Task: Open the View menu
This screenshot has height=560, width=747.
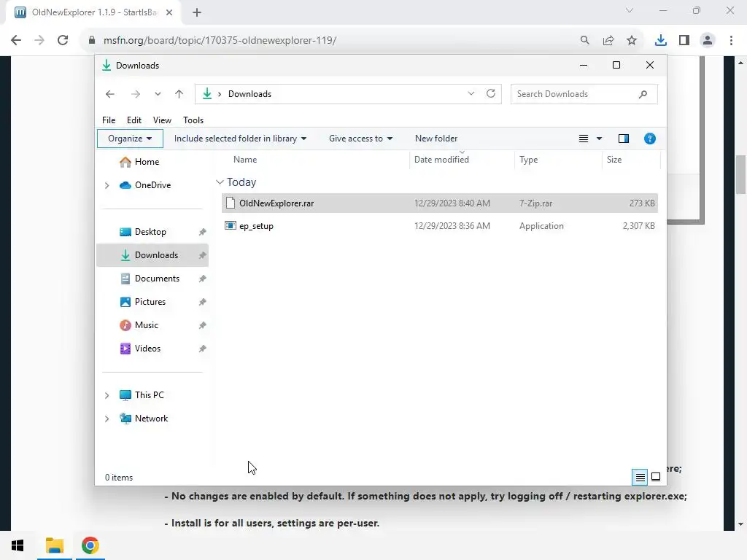Action: pyautogui.click(x=162, y=120)
